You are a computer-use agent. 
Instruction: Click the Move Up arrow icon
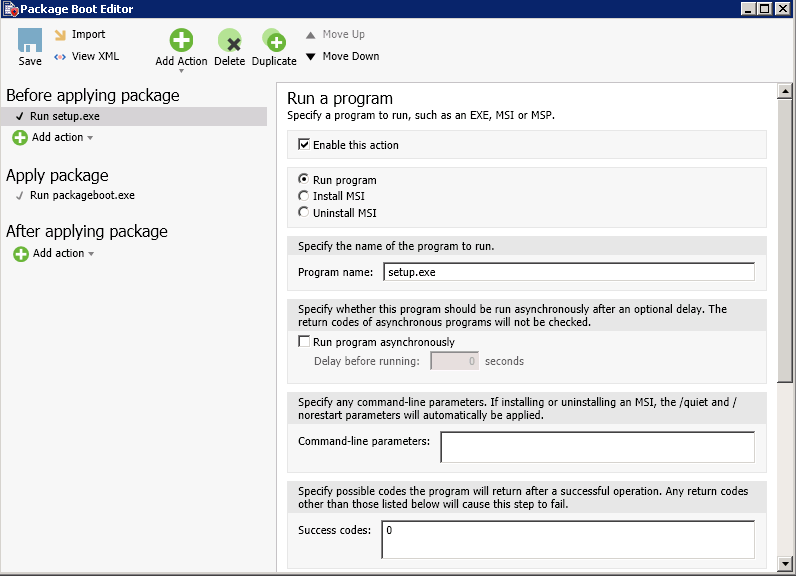point(311,35)
